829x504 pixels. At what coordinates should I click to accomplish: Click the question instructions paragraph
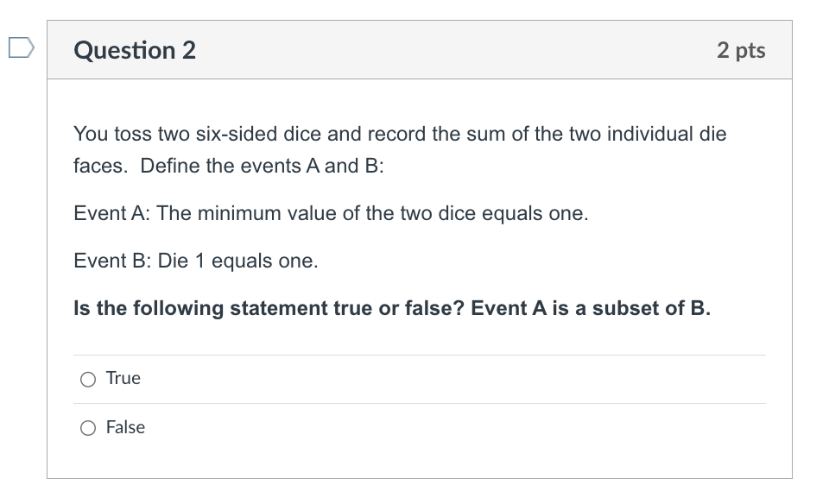pos(399,149)
